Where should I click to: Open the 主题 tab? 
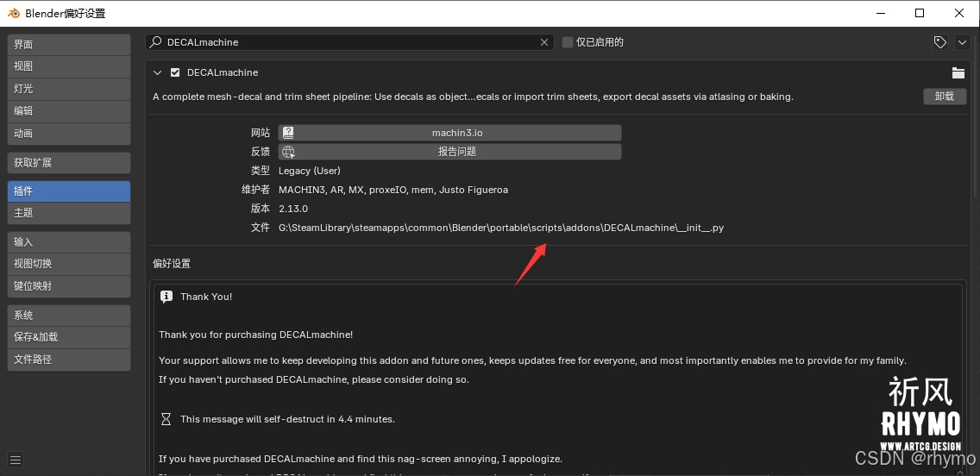(x=69, y=213)
